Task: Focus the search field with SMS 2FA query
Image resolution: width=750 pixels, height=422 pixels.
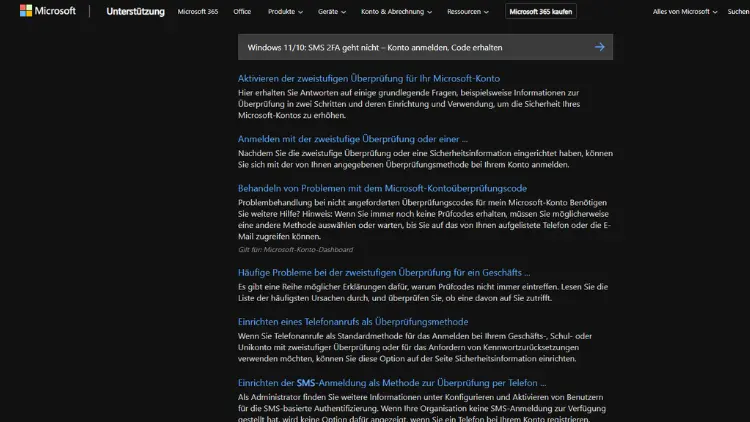Action: click(410, 47)
